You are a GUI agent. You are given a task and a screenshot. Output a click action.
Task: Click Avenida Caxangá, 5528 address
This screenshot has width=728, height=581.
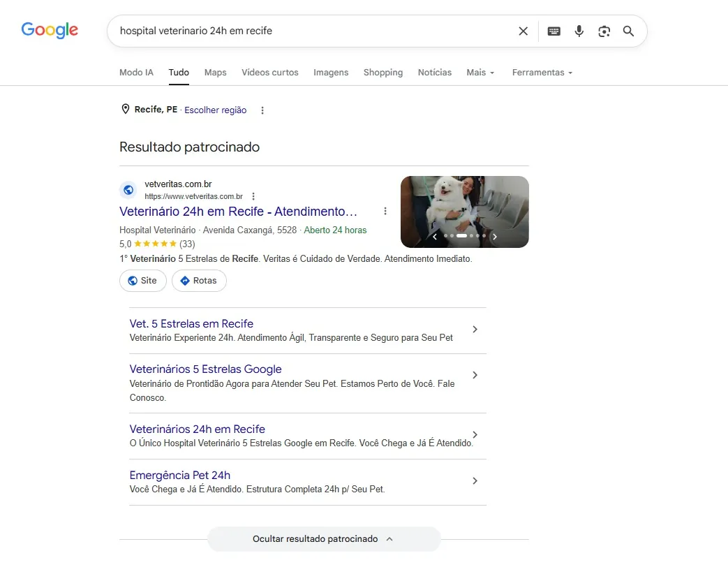tap(250, 230)
